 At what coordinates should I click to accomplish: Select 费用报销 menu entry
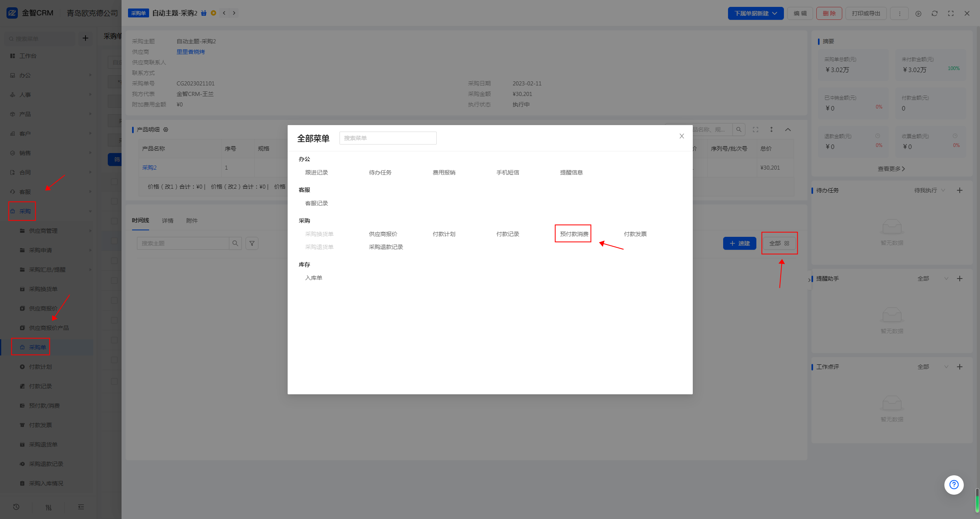coord(444,172)
